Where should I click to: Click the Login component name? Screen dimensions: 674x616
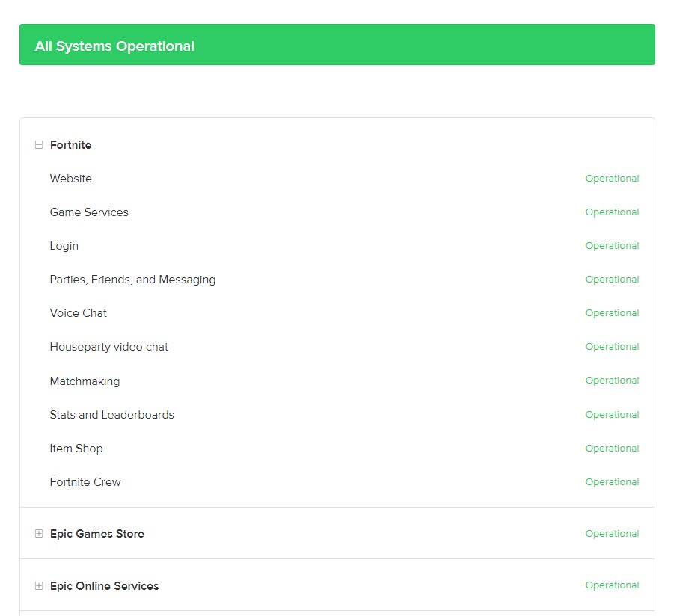(x=64, y=246)
